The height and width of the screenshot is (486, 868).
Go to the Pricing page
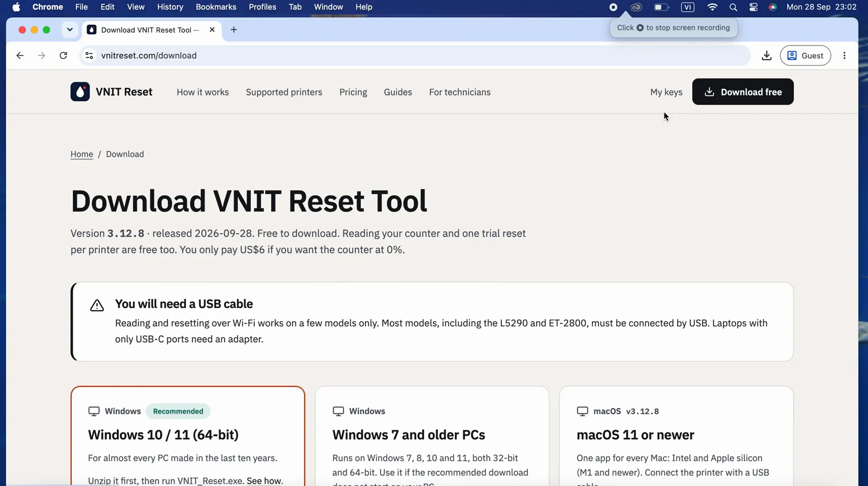click(353, 92)
